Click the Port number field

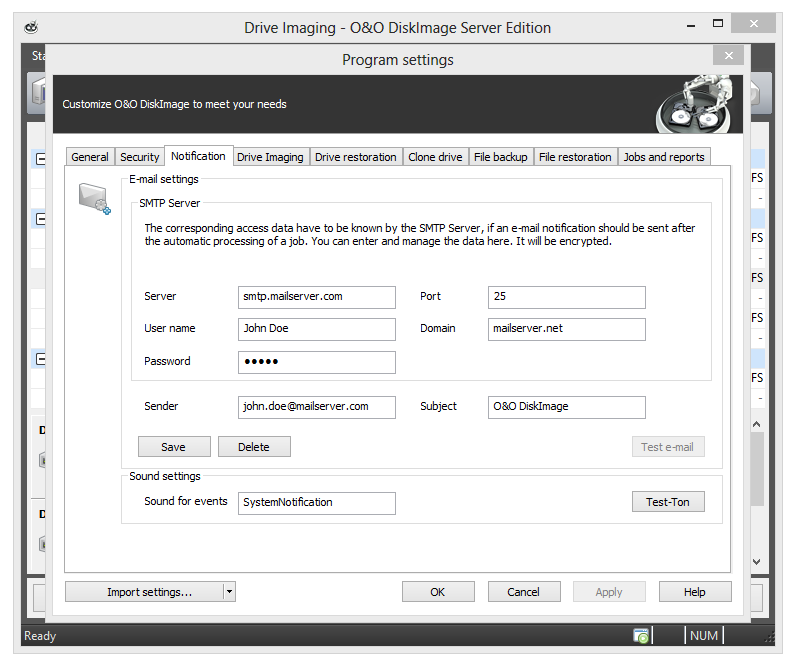click(567, 297)
